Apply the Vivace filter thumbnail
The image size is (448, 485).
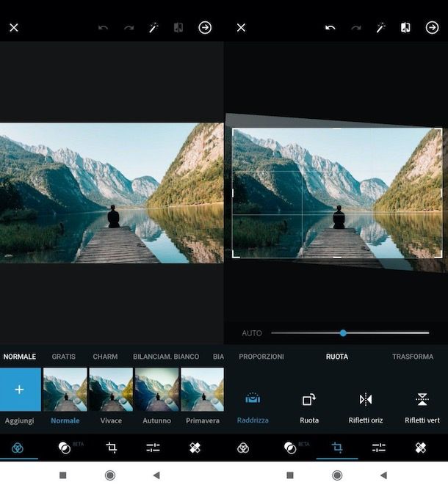click(110, 390)
